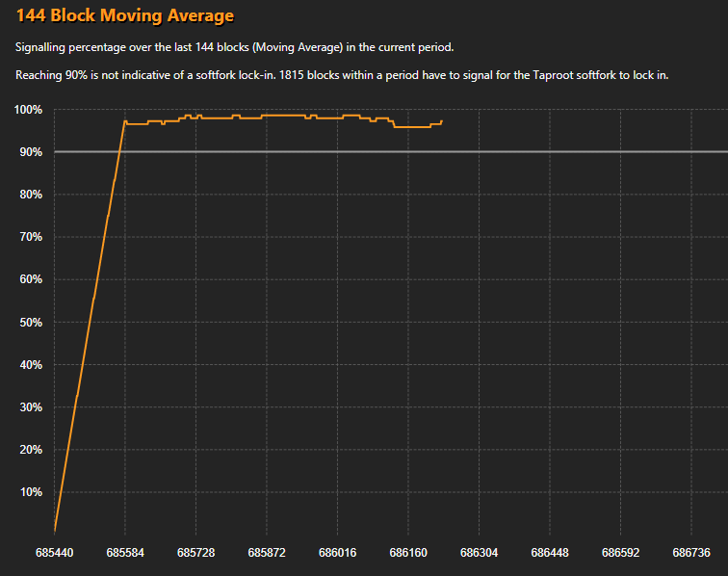Click the gray 90% threshold line
The height and width of the screenshot is (576, 728).
point(391,152)
